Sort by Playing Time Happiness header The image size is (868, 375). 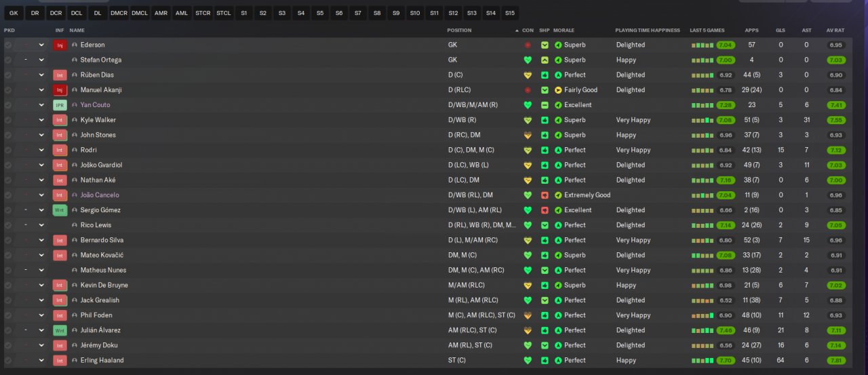[x=646, y=31]
